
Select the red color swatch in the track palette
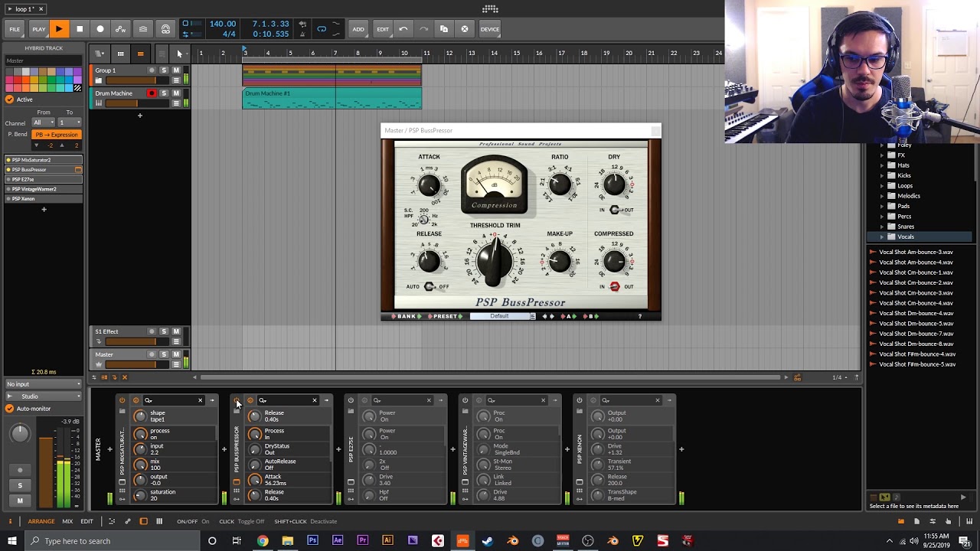(18, 80)
